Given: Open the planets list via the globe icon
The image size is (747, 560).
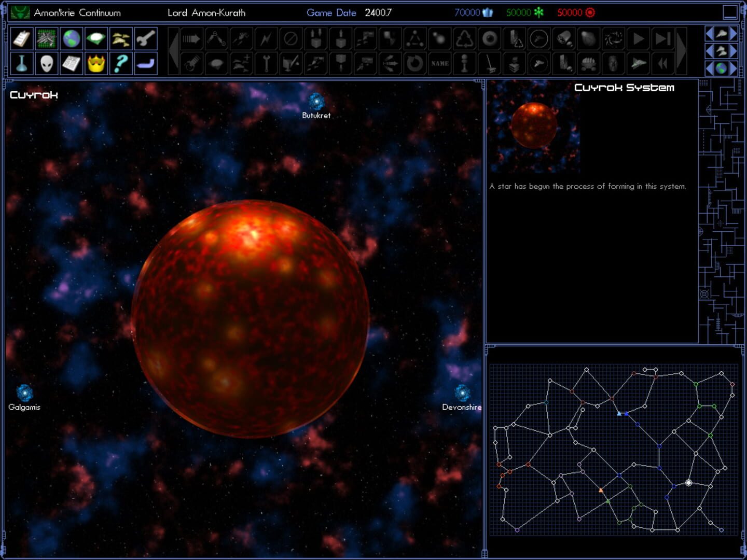Looking at the screenshot, I should pyautogui.click(x=71, y=37).
